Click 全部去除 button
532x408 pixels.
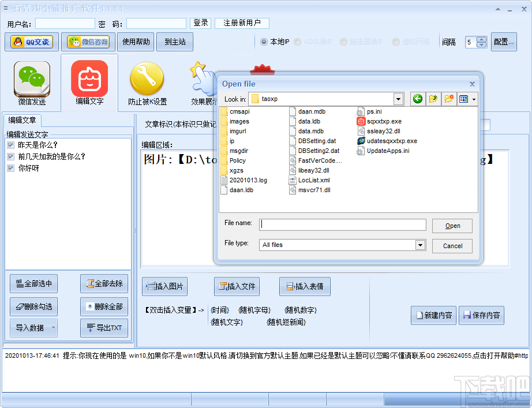(x=104, y=283)
